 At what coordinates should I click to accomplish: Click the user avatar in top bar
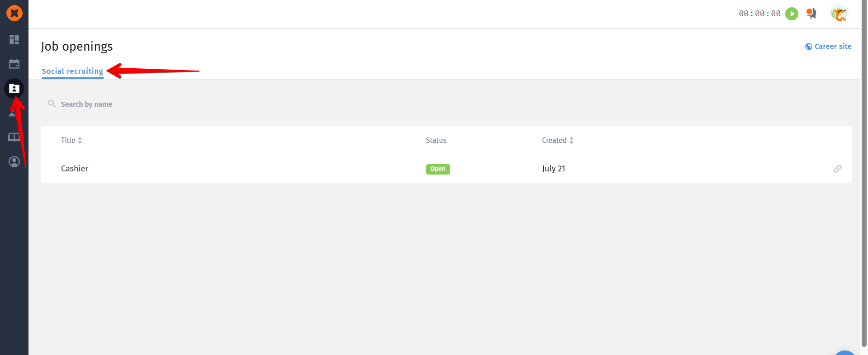pyautogui.click(x=839, y=14)
